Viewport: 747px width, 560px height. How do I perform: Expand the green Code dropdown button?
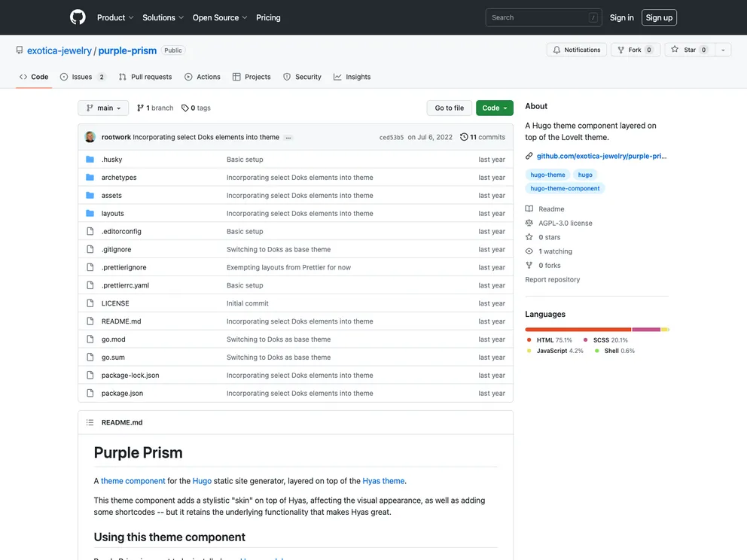(494, 108)
